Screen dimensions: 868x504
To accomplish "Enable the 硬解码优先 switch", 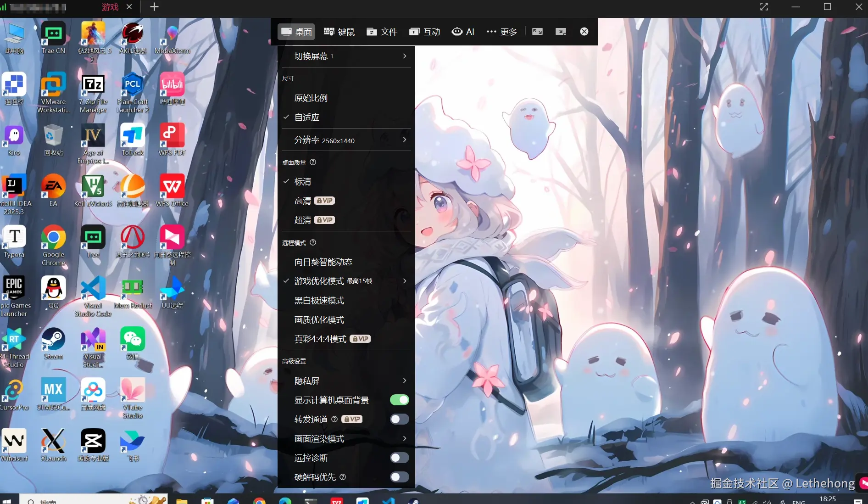I will [399, 477].
